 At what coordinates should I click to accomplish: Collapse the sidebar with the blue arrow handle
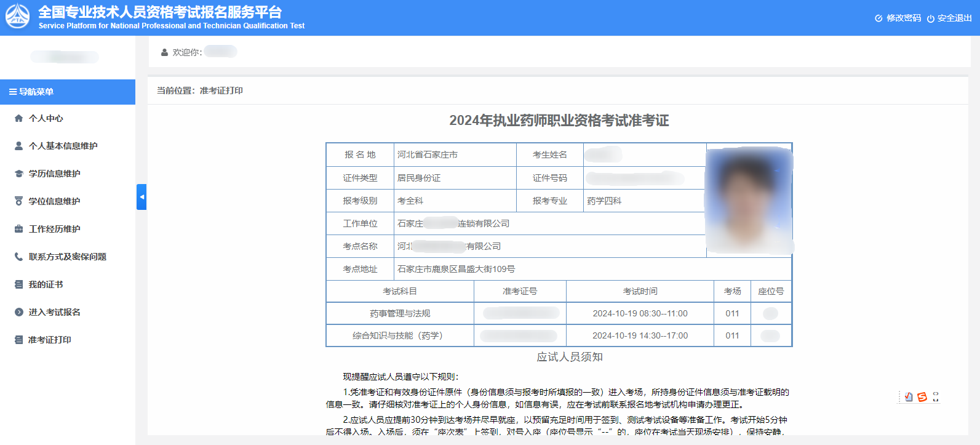point(141,197)
